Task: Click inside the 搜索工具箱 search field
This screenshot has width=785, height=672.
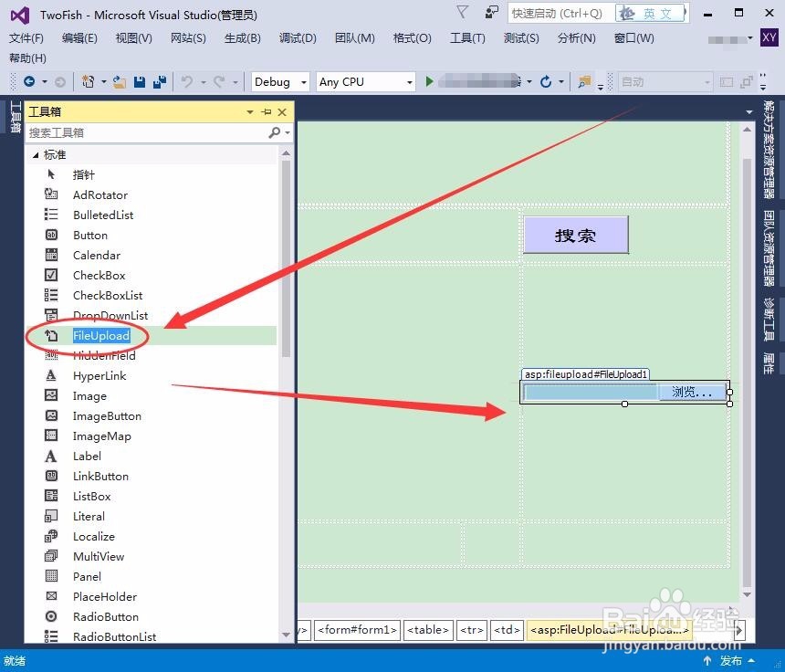Action: pos(146,132)
